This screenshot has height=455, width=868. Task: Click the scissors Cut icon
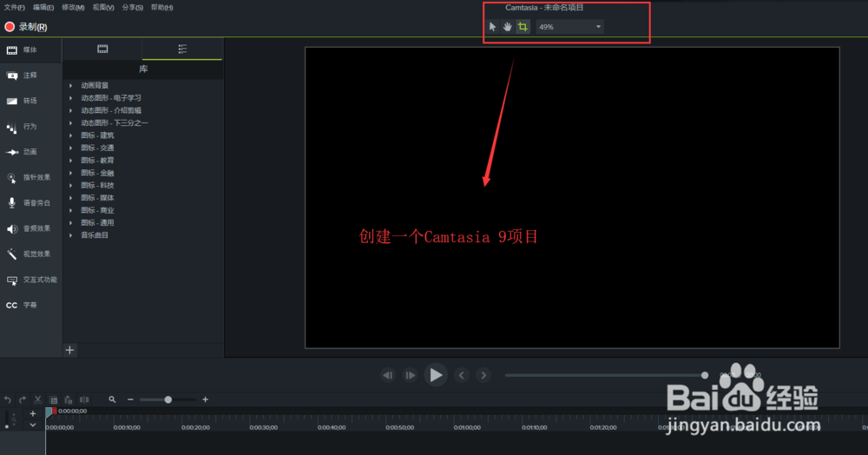(x=38, y=399)
